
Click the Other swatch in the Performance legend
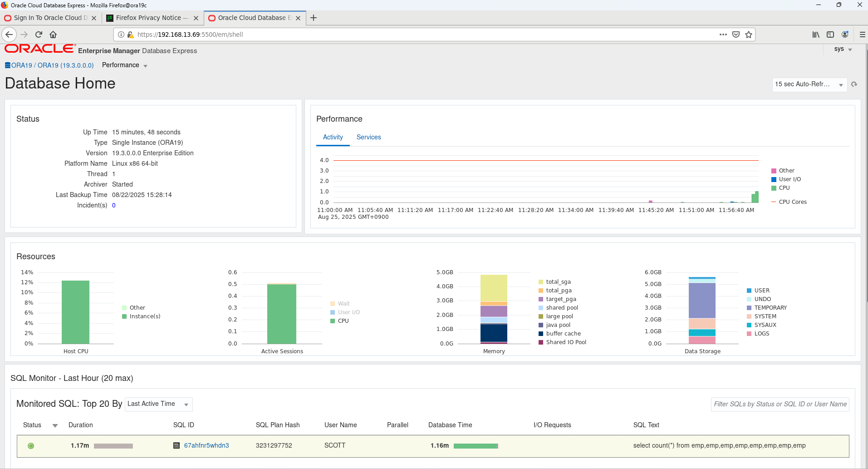[774, 171]
